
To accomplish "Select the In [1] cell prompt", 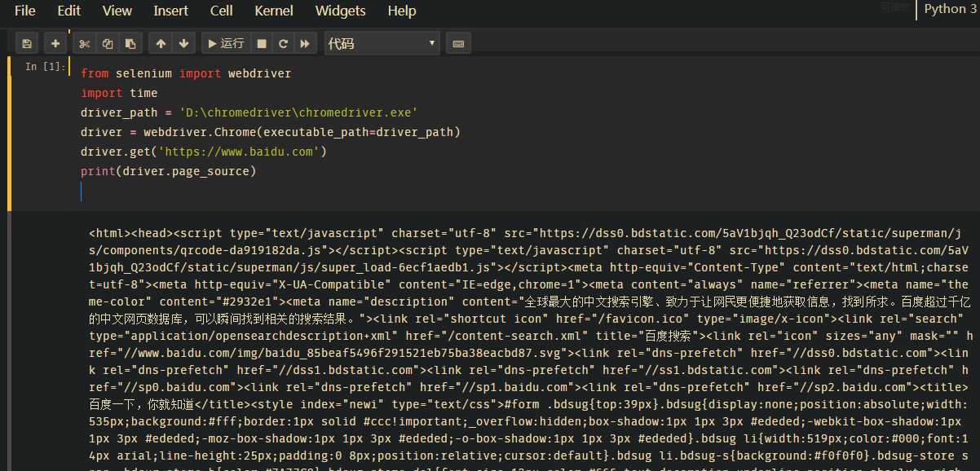I will (44, 67).
